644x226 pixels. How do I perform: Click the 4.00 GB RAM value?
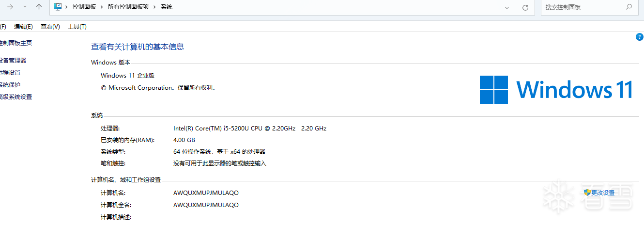[x=184, y=140]
